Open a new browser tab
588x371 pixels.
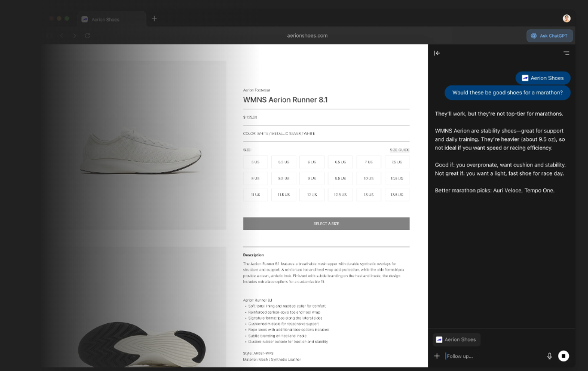(x=154, y=19)
